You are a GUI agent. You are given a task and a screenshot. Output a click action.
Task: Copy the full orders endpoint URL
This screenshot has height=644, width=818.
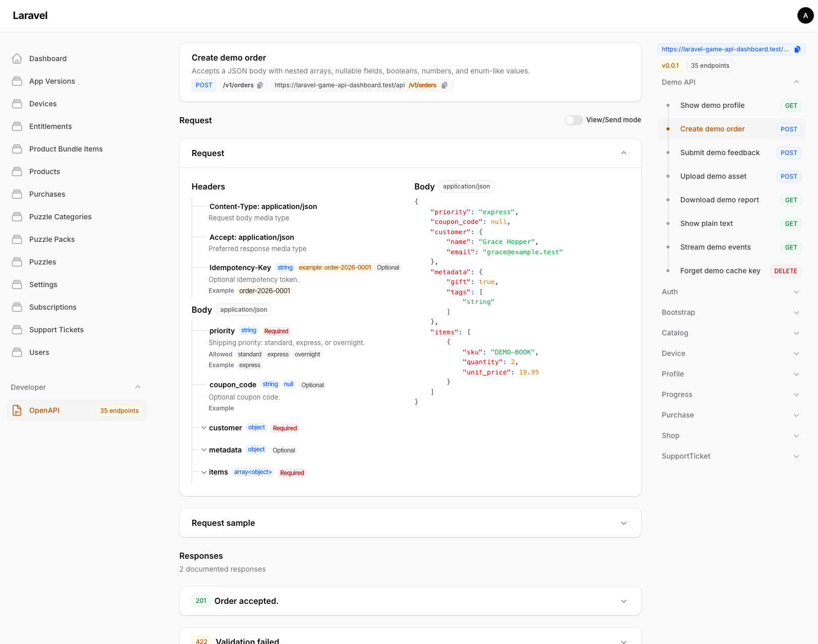pyautogui.click(x=444, y=85)
